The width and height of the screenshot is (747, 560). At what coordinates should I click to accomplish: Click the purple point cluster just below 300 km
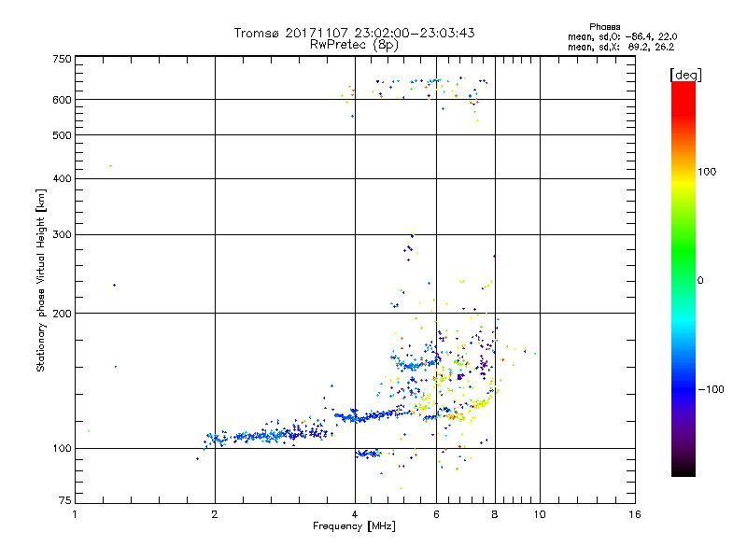pyautogui.click(x=409, y=249)
